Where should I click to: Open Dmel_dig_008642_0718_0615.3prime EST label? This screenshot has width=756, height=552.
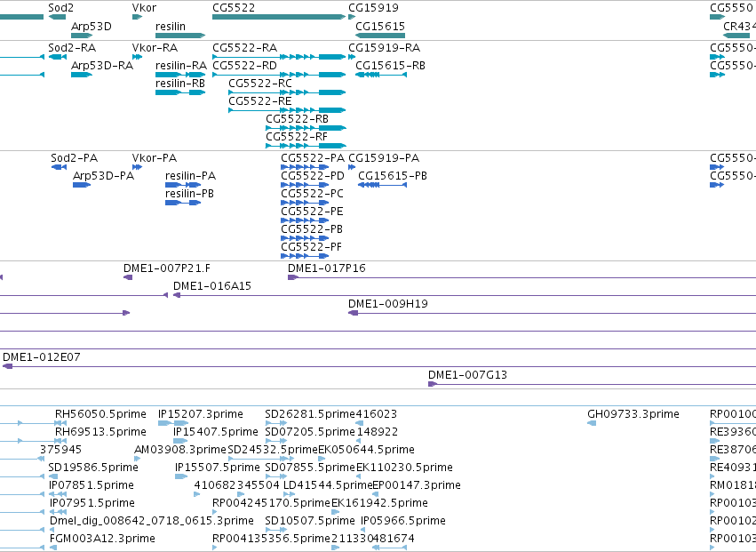[x=152, y=521]
